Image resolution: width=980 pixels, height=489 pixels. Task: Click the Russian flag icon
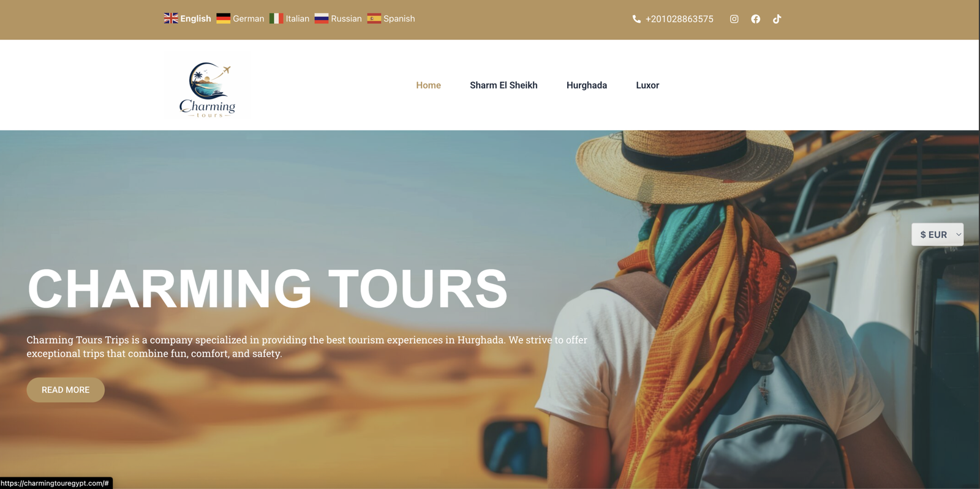pyautogui.click(x=322, y=18)
